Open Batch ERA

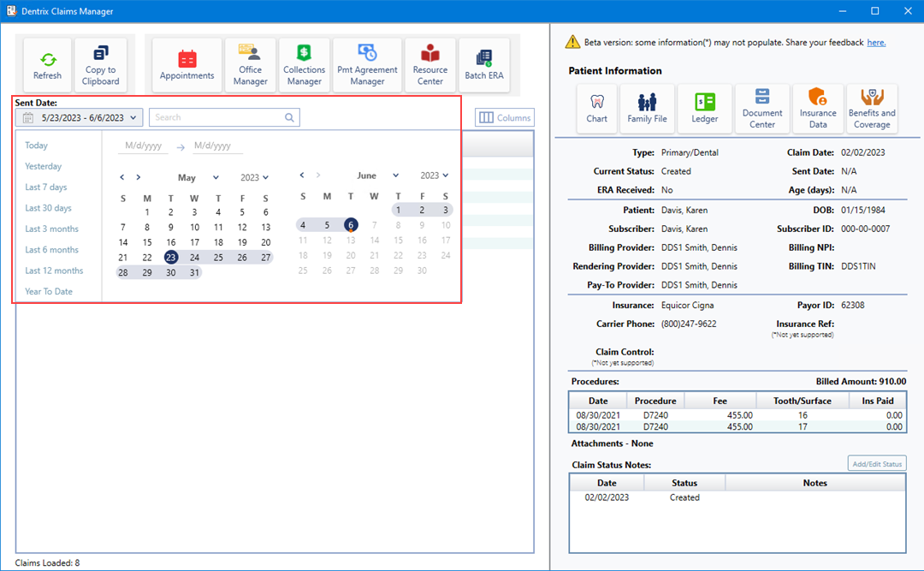[x=483, y=65]
